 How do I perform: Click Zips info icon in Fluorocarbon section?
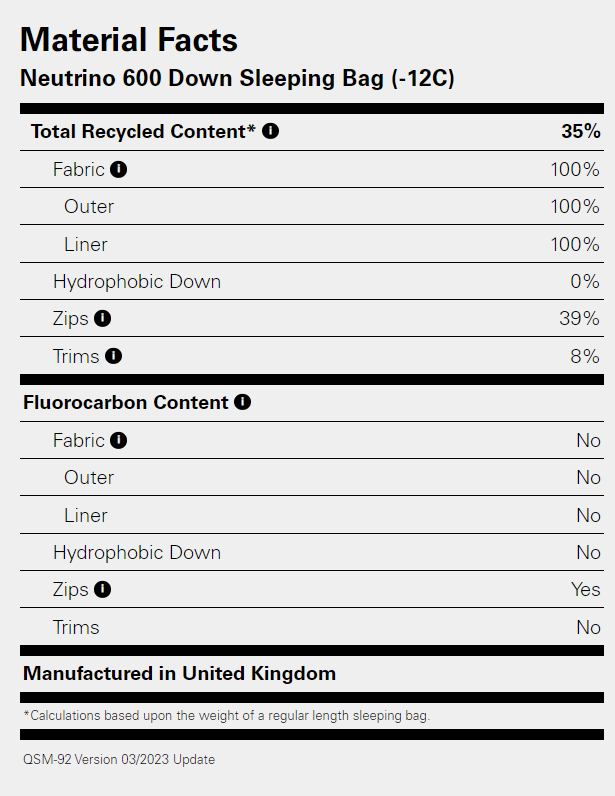[102, 590]
